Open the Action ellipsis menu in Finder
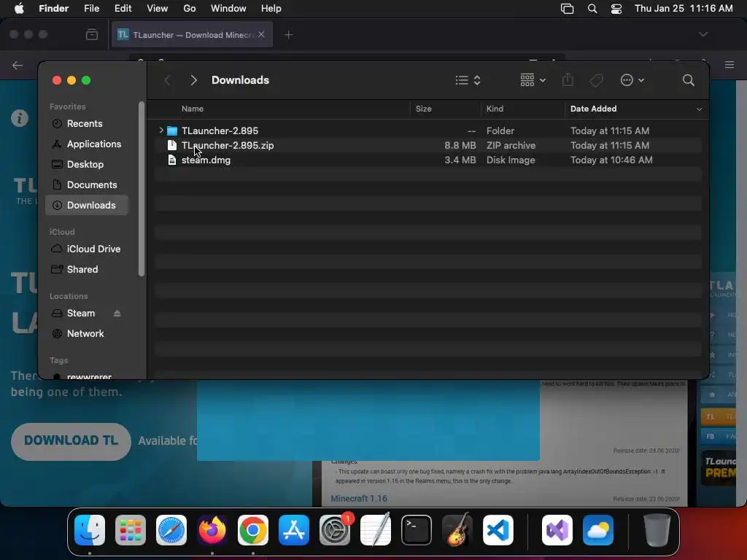Screen dimensions: 747x560 [632, 80]
